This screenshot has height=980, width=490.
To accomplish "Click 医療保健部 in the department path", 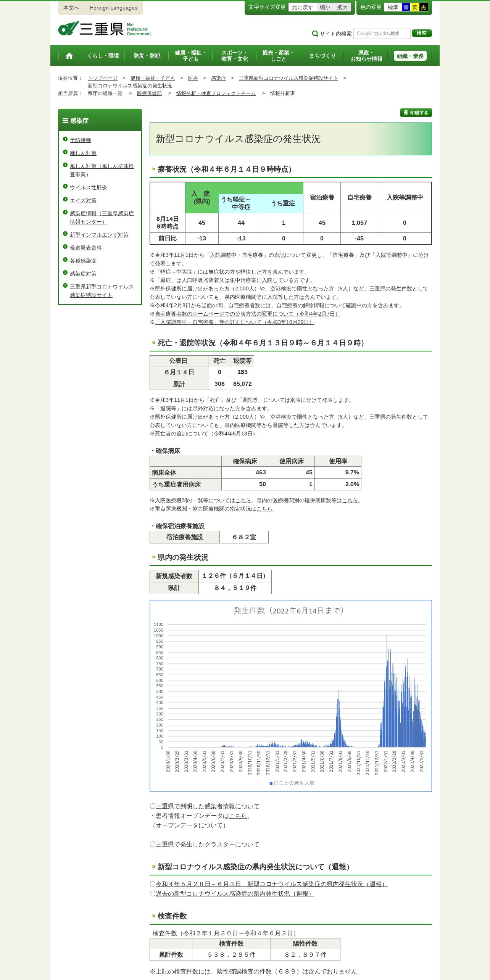I will coord(149,93).
